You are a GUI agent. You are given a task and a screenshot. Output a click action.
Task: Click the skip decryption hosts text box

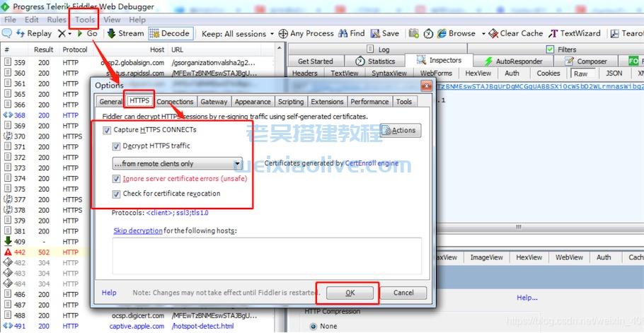pos(267,255)
